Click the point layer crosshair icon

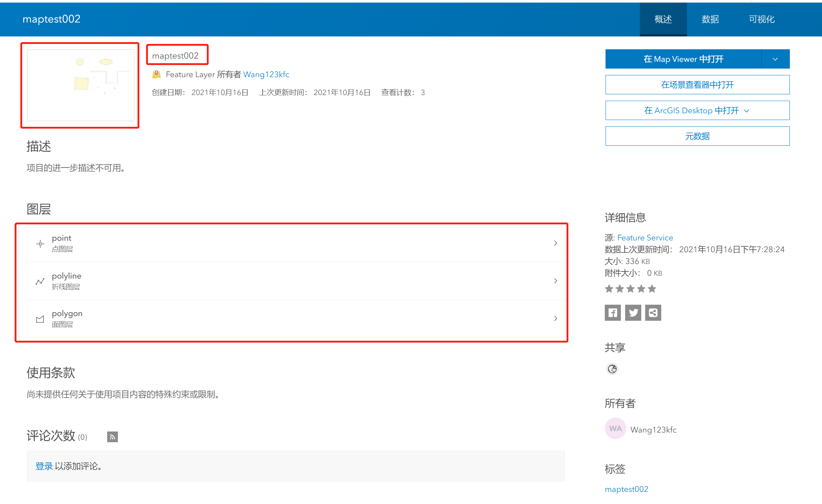click(40, 244)
